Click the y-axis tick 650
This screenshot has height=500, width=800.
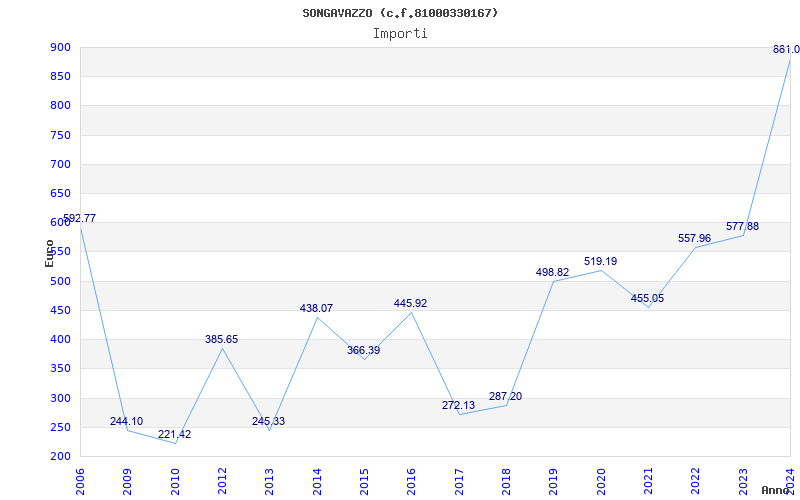click(60, 193)
